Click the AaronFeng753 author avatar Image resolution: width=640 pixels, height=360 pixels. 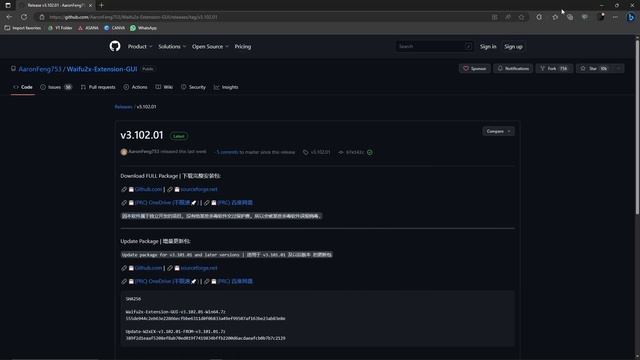pyautogui.click(x=124, y=152)
